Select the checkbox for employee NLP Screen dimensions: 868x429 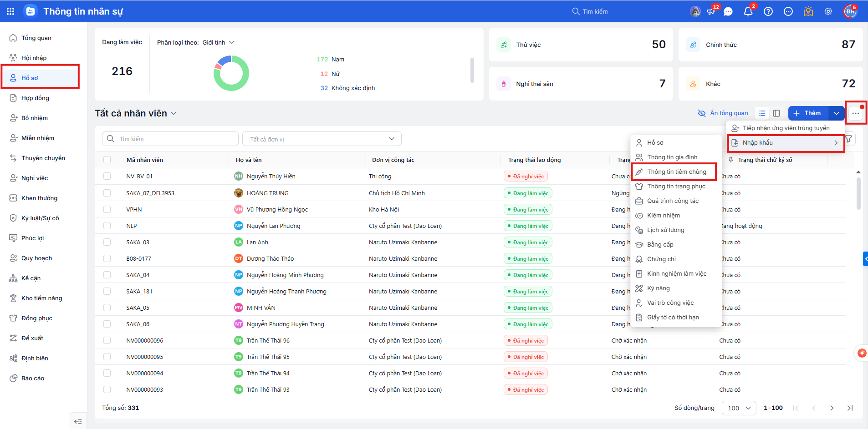(107, 226)
